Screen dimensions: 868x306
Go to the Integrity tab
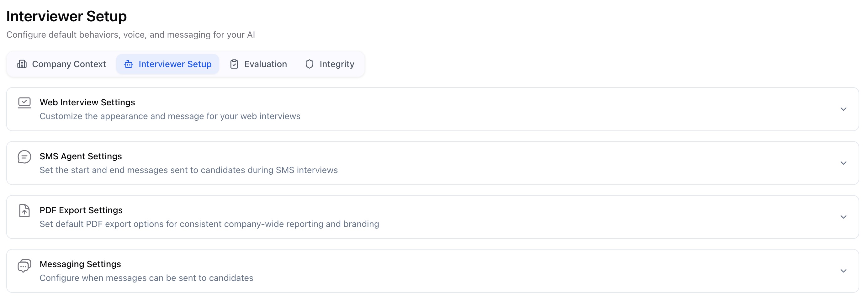pos(336,64)
